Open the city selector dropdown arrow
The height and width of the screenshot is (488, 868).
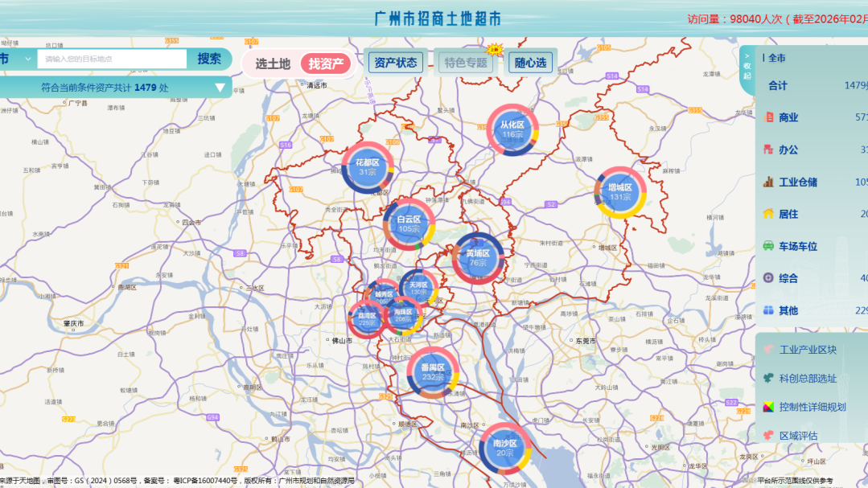[28, 59]
